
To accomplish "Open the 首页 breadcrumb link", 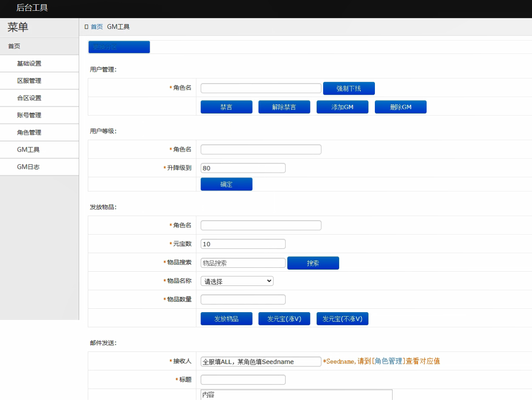I will (97, 27).
